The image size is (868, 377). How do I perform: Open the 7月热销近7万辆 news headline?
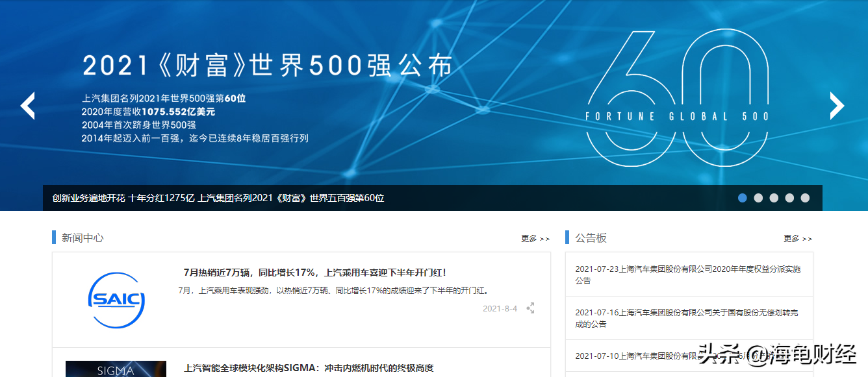315,273
